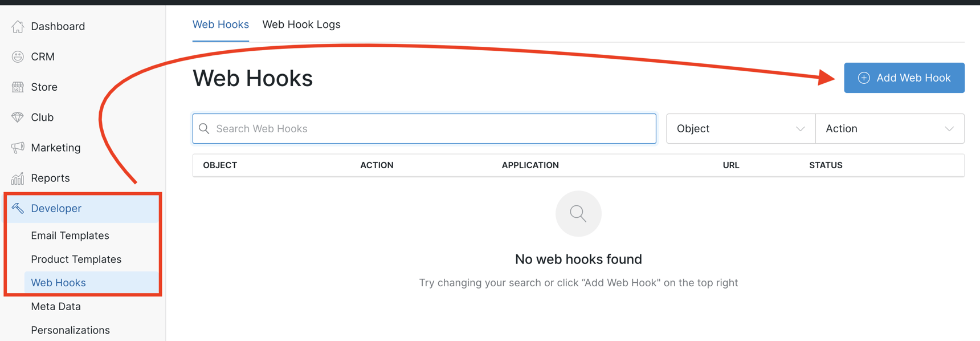Open the Object filter dropdown
The width and height of the screenshot is (980, 341).
coord(740,128)
